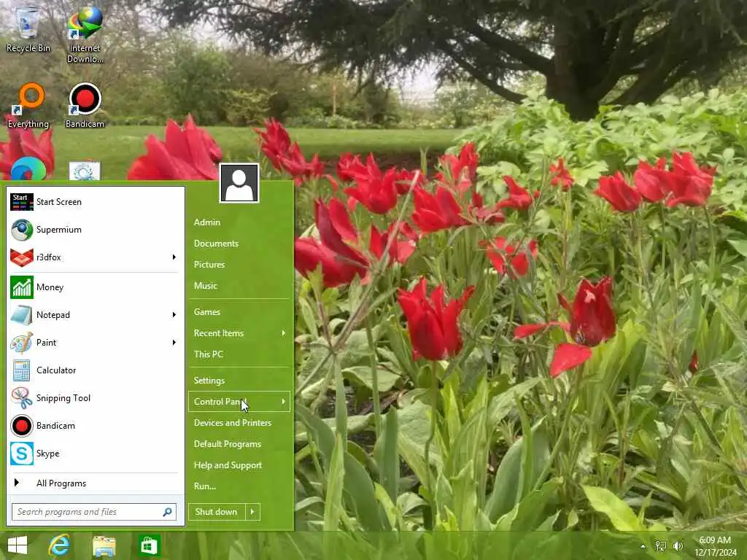Open Music from start menu
This screenshot has height=560, width=747.
click(205, 286)
